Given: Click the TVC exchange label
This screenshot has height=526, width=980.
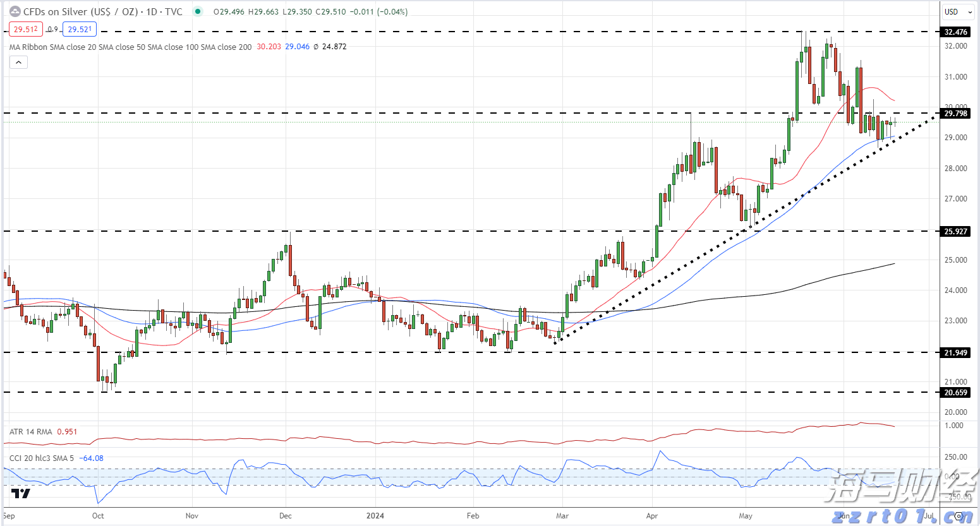Looking at the screenshot, I should (x=174, y=11).
